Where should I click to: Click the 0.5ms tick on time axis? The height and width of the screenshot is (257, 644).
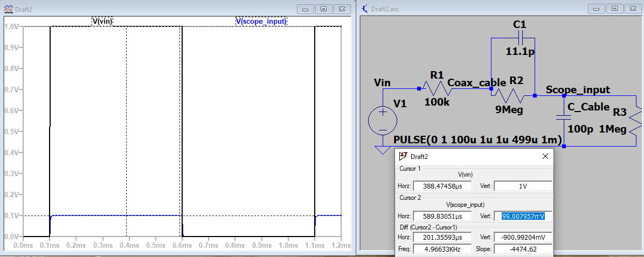point(155,245)
